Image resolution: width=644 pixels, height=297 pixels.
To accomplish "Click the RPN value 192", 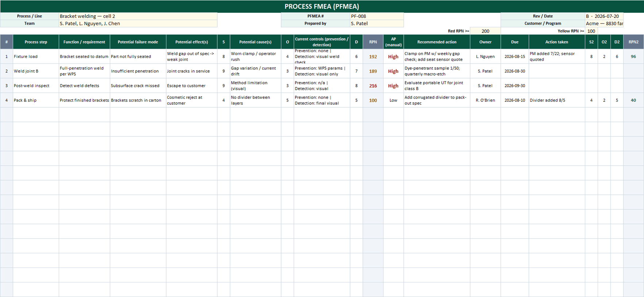I will tap(373, 57).
